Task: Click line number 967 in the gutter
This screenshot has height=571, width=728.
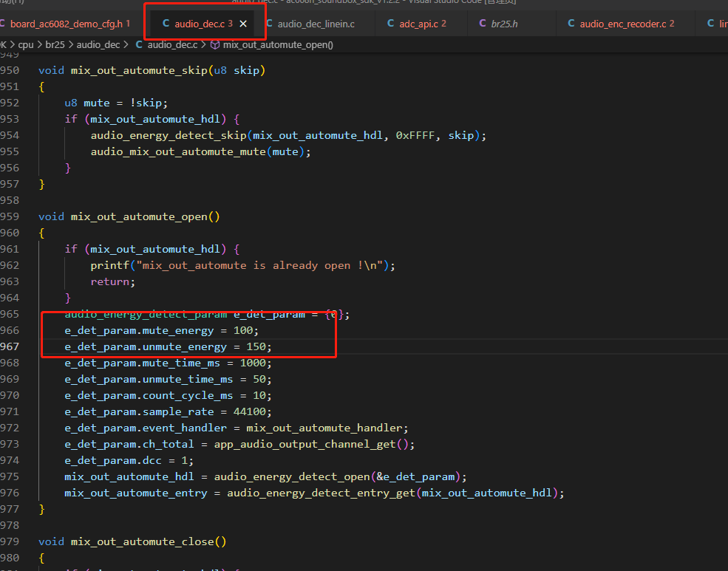Action: (x=10, y=346)
